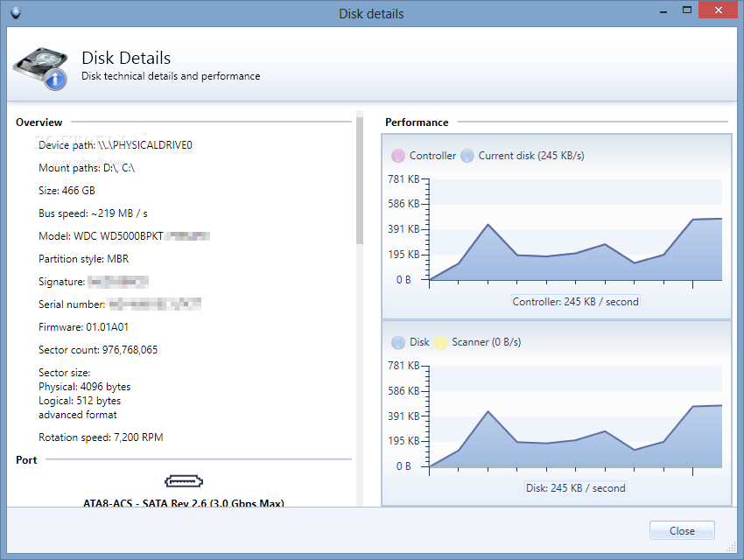
Task: Click the pink Controller legend swatch
Action: [398, 156]
